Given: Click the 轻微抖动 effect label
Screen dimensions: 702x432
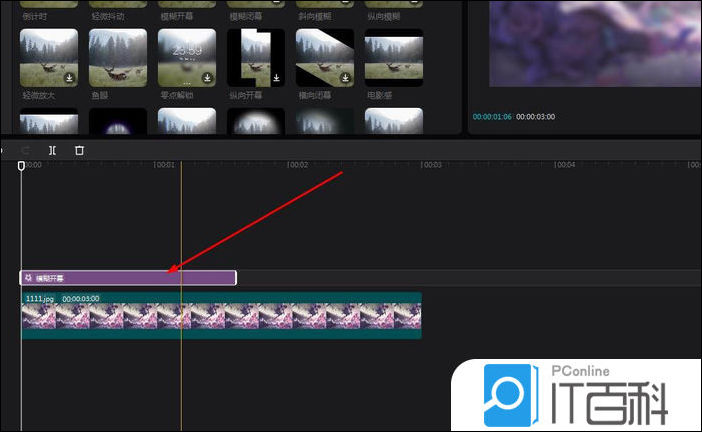Looking at the screenshot, I should click(x=108, y=17).
